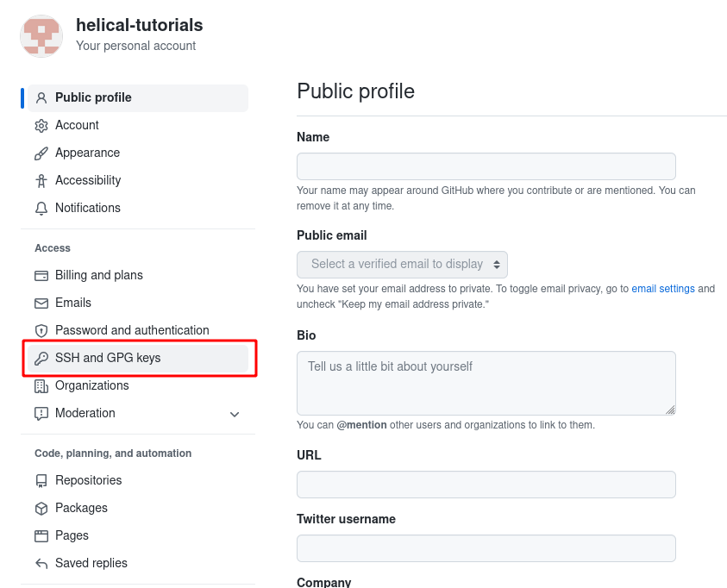
Task: Click the credit card icon for Billing
Action: 41,276
